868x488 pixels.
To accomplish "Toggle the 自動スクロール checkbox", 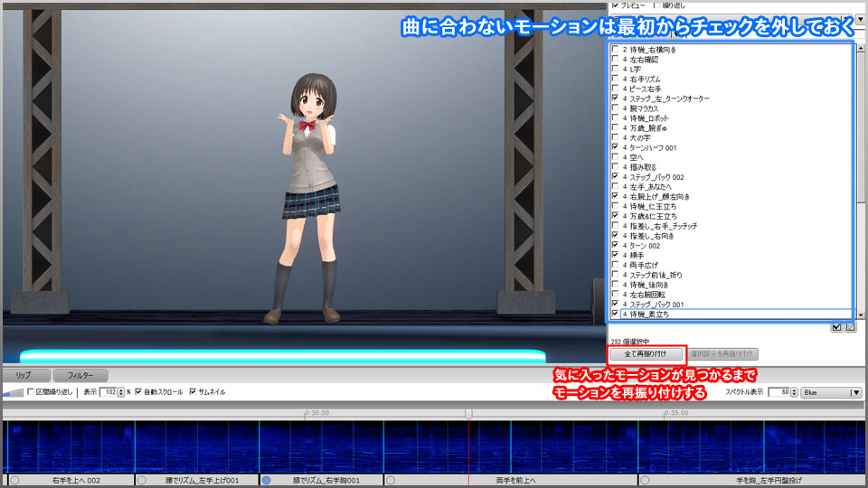I will click(138, 392).
